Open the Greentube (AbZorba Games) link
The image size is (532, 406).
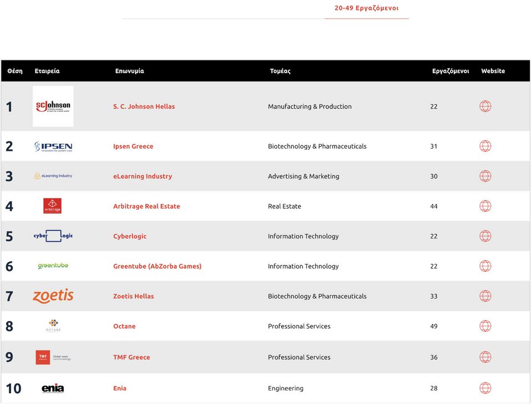157,266
